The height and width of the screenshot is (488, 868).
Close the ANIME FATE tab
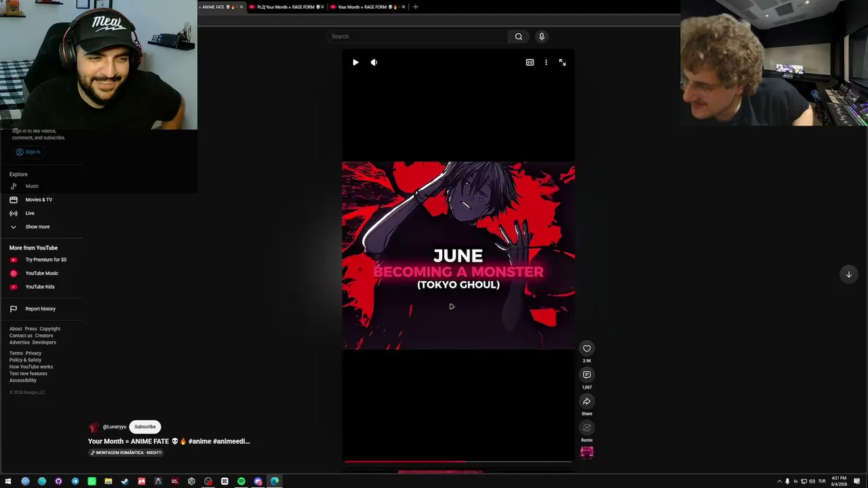click(x=241, y=7)
